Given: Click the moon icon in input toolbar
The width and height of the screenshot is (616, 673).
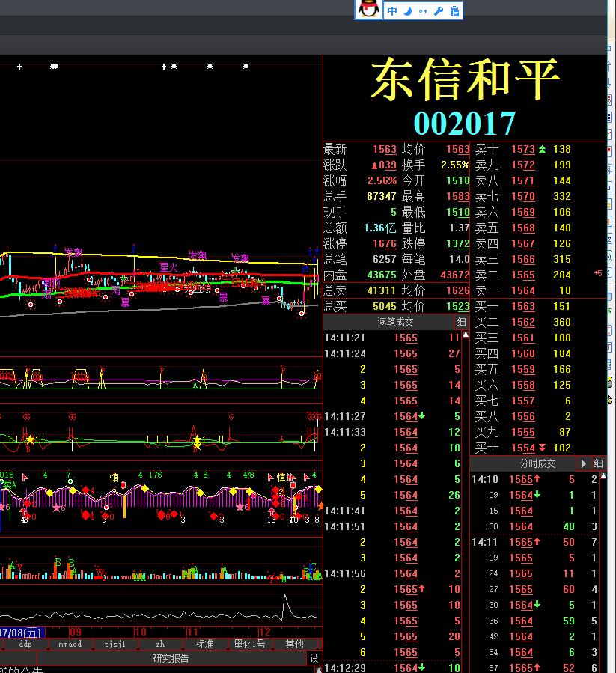Looking at the screenshot, I should 408,11.
